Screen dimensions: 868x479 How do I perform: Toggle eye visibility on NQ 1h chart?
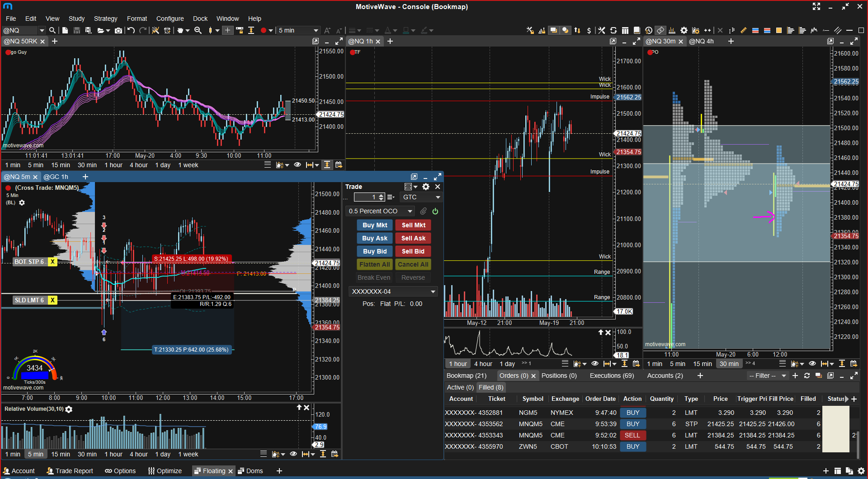click(x=595, y=363)
